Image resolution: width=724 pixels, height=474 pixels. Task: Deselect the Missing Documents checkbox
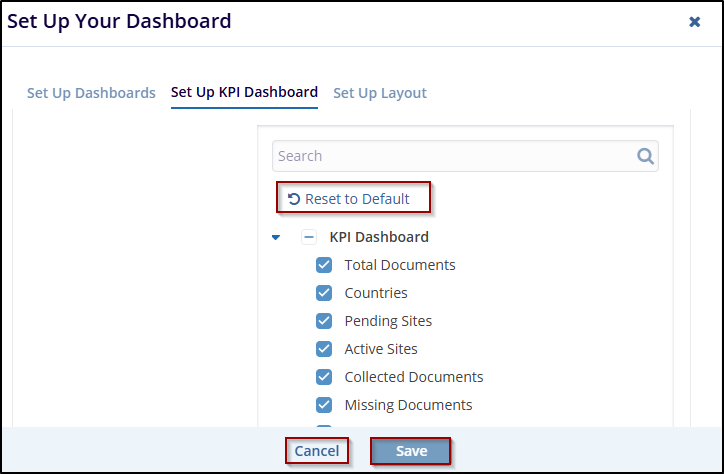324,405
